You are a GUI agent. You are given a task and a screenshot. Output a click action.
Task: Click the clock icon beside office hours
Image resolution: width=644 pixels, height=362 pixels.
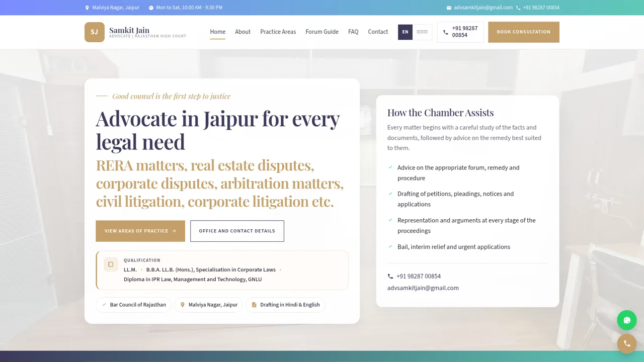(151, 8)
